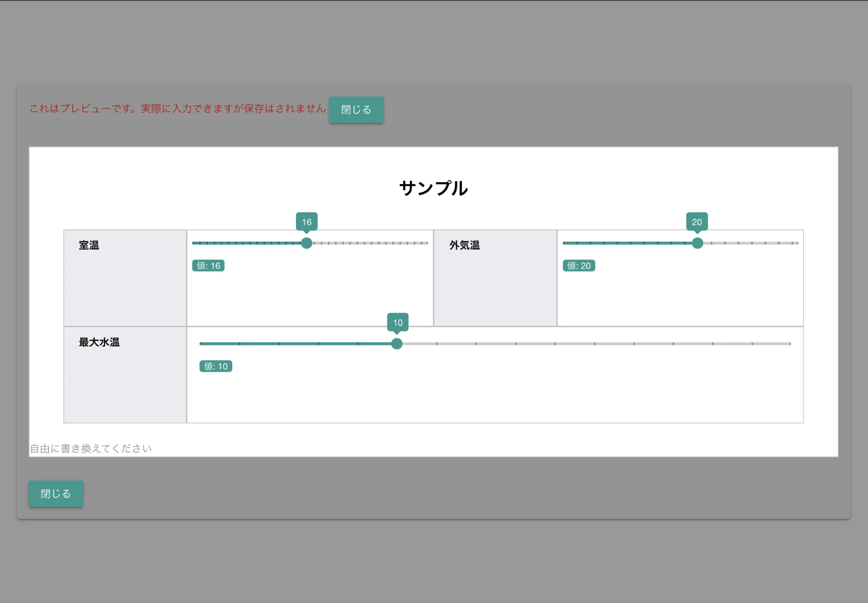
Task: Click the right end of 室温 slider track
Action: coord(427,243)
